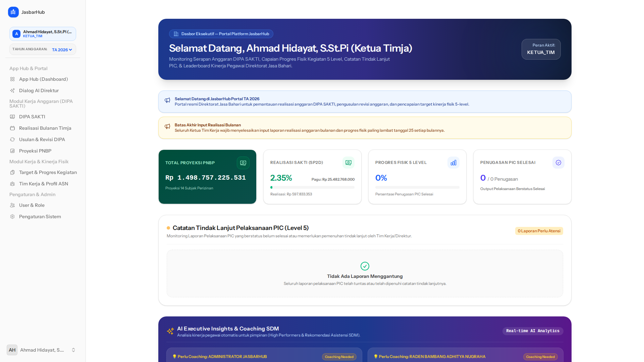Click the Real-time AI Analytics badge

coord(533,331)
